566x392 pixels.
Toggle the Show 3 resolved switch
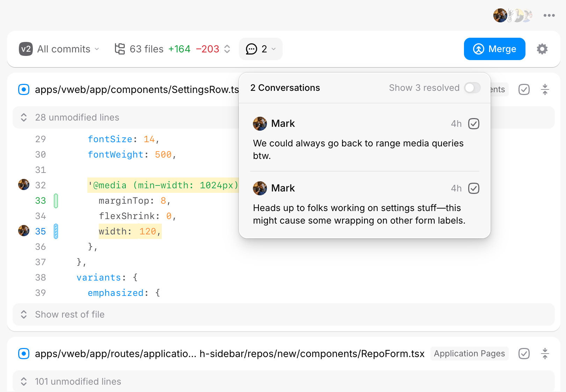click(472, 88)
